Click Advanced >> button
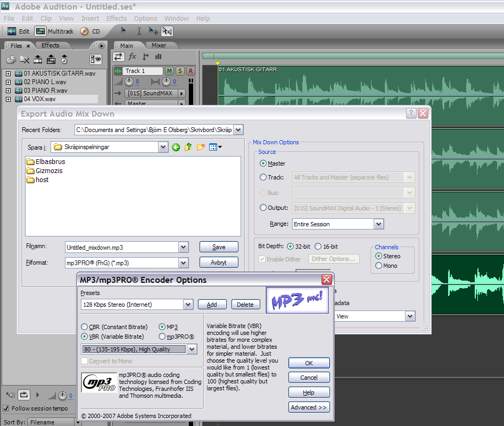Viewport: 504px width, 426px height. (309, 407)
